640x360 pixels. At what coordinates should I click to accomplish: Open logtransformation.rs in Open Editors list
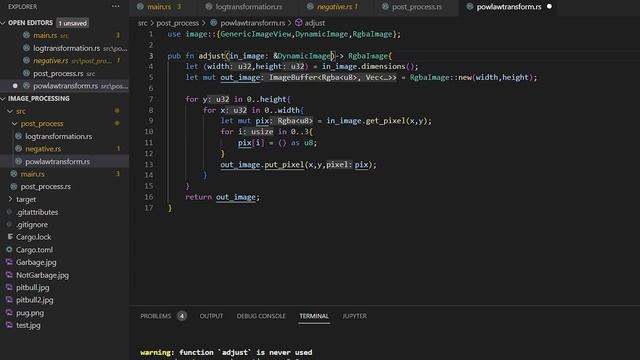[x=65, y=48]
